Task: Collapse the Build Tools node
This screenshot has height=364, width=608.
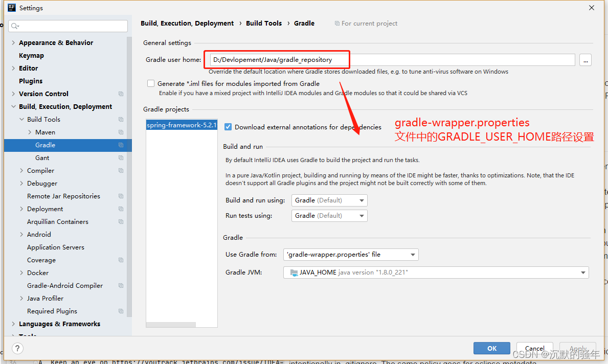Action: click(x=21, y=120)
